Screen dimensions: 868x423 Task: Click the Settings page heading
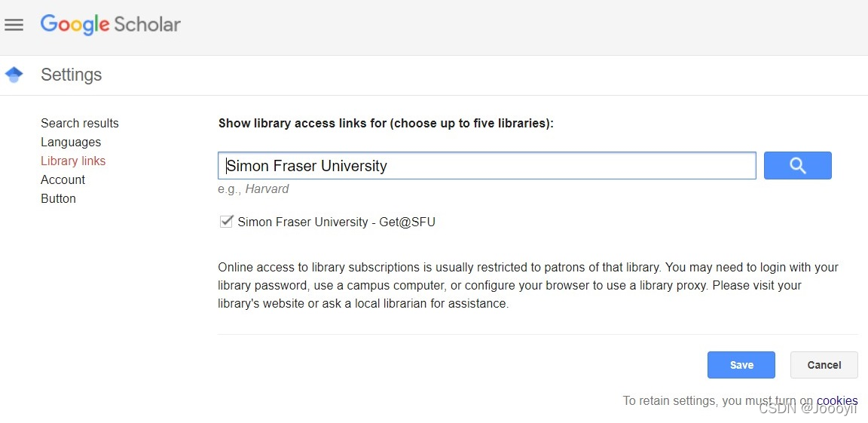(x=71, y=75)
